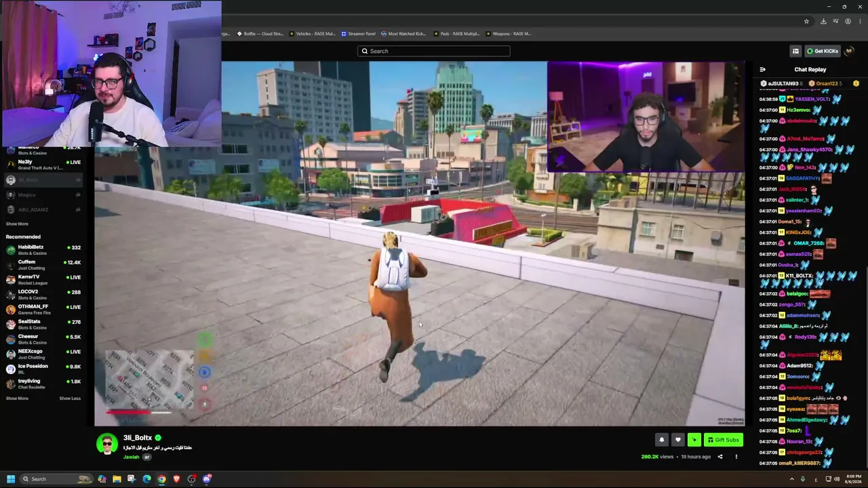Select the ABU_ADAMZ sidebar channel
Screen dimensions: 868x488
click(x=43, y=209)
